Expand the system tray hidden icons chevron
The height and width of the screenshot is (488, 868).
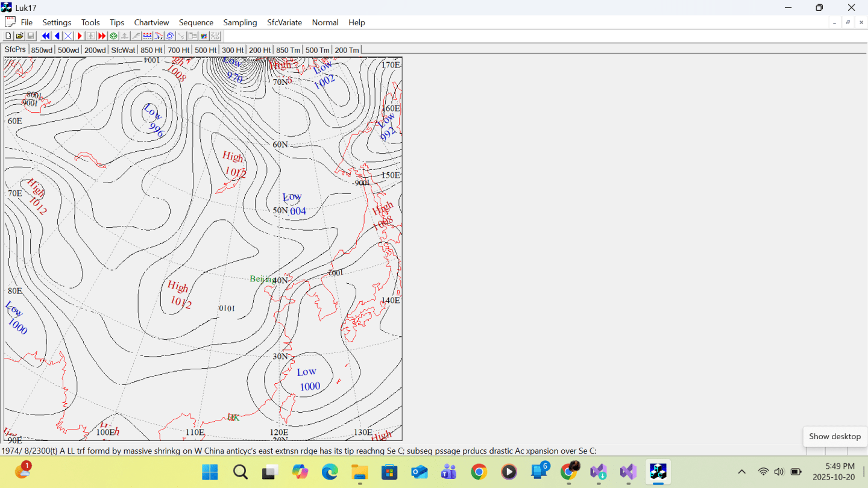[742, 472]
